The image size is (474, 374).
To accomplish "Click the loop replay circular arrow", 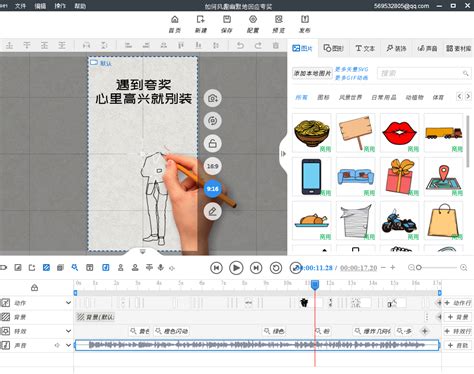I will click(x=276, y=268).
